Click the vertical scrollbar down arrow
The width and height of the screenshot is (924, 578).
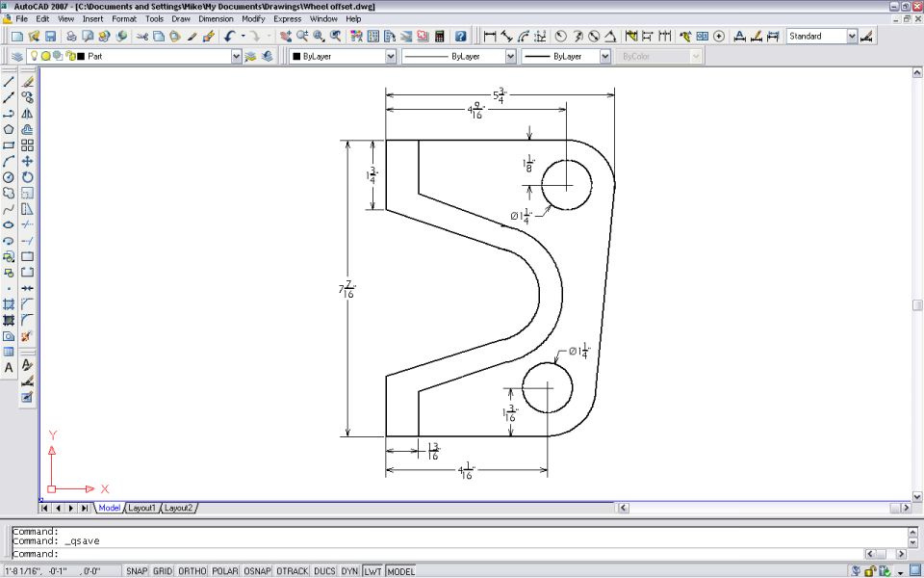[917, 497]
